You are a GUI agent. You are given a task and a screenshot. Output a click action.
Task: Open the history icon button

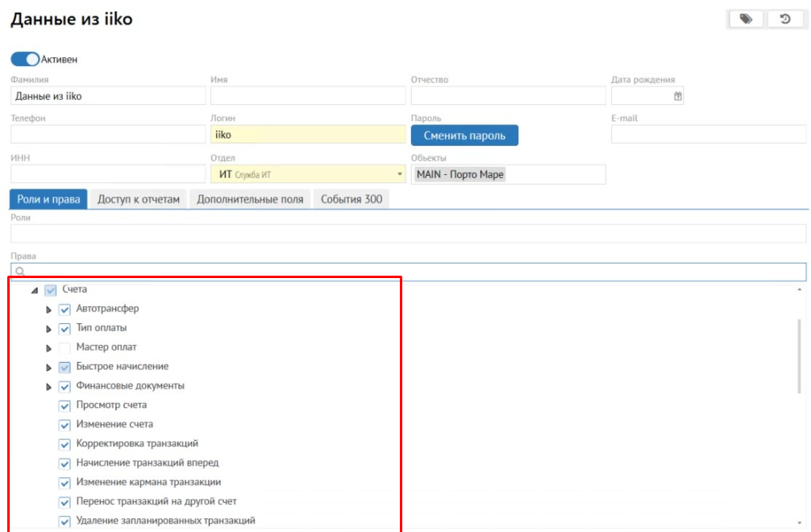785,19
